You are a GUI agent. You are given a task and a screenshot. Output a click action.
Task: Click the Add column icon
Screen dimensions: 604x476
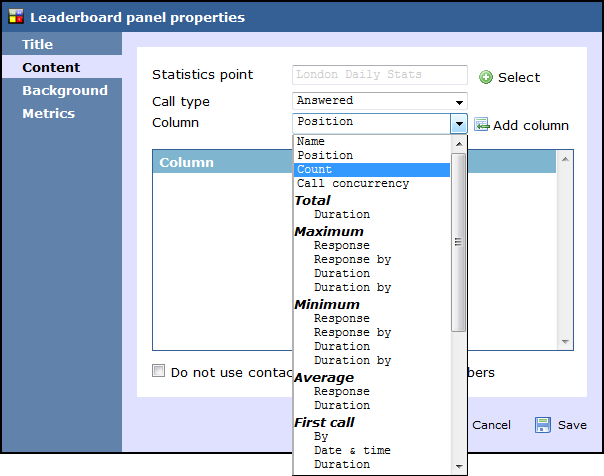(x=481, y=125)
